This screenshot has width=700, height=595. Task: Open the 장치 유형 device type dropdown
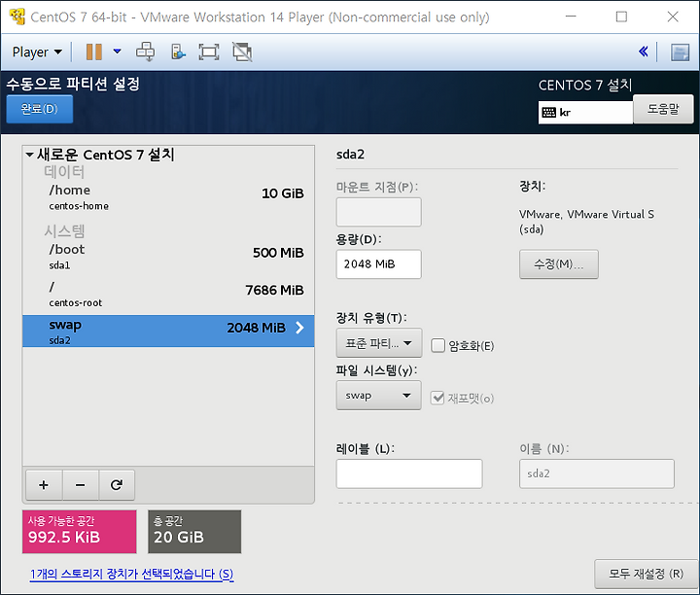pos(378,343)
